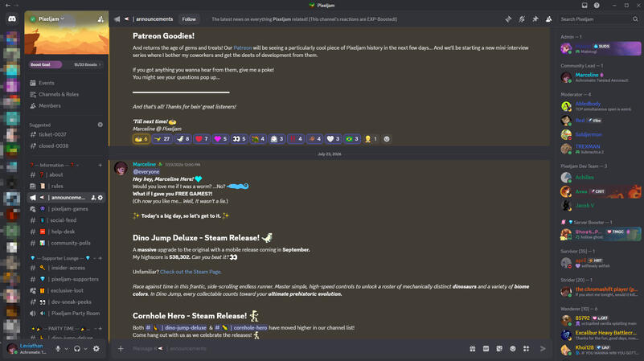Dismiss the Suggested channels section

(100, 125)
